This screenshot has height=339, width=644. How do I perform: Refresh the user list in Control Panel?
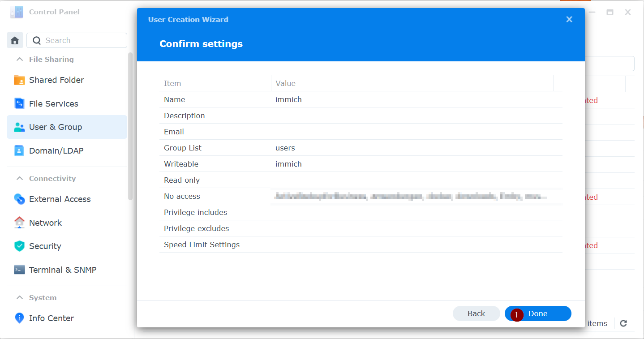(623, 323)
